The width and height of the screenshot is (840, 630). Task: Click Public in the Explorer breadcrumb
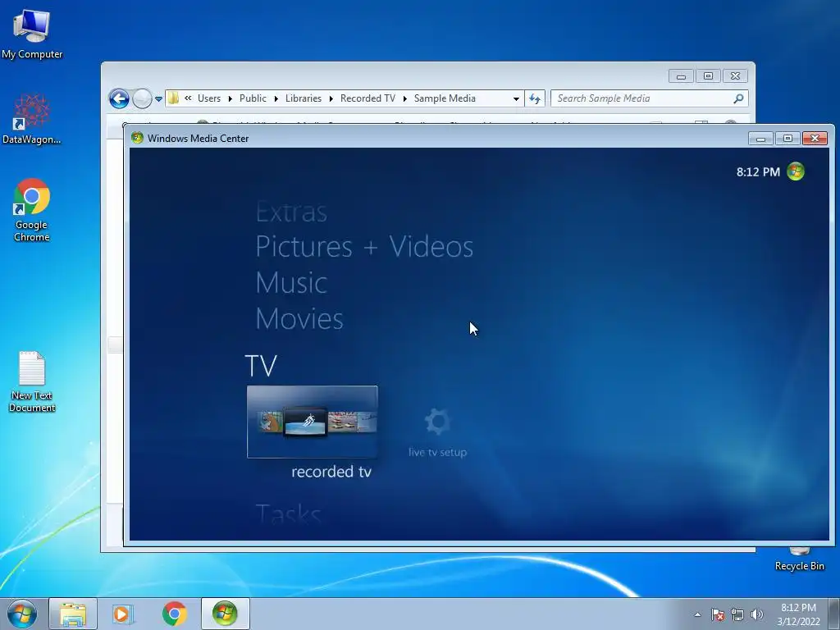coord(253,98)
